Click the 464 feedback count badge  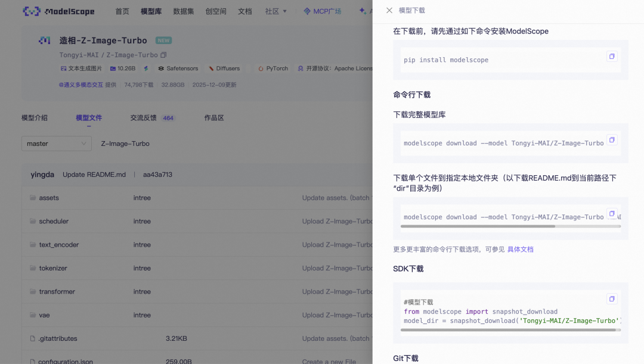click(168, 118)
